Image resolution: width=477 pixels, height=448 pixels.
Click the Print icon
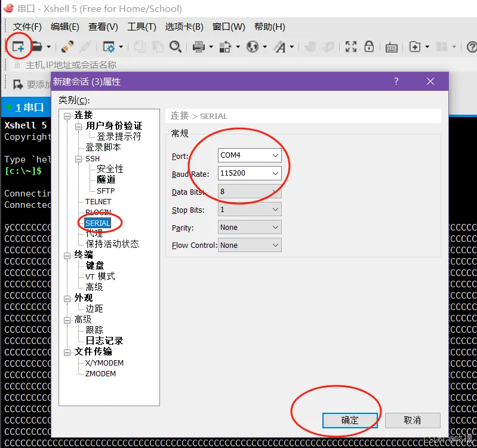point(199,47)
